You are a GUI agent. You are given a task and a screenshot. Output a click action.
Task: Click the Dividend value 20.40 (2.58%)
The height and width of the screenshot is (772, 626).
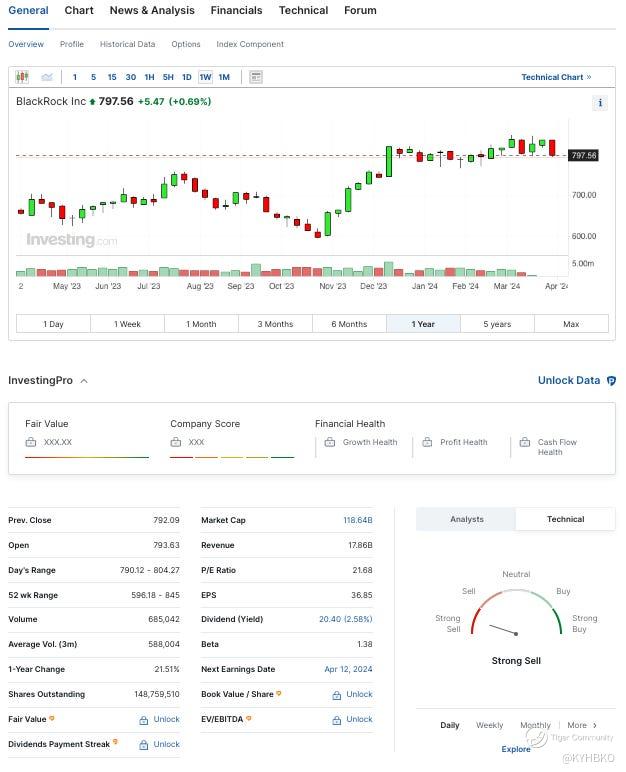[345, 619]
